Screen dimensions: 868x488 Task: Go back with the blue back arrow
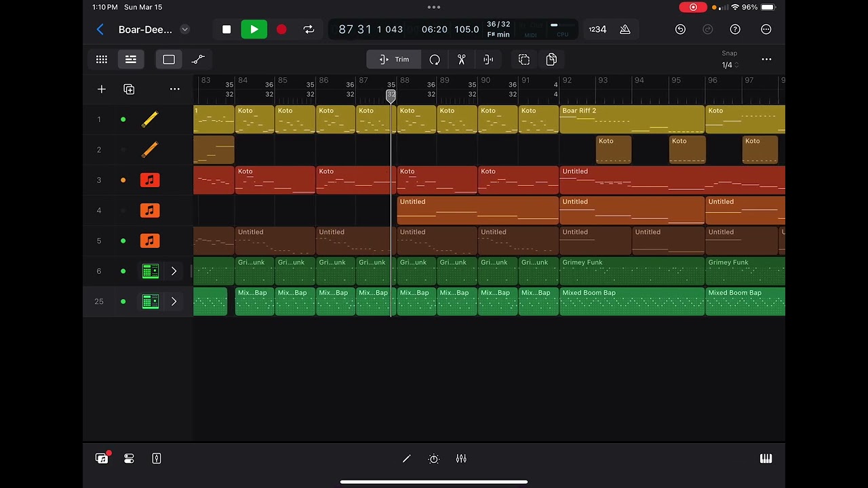click(x=100, y=29)
